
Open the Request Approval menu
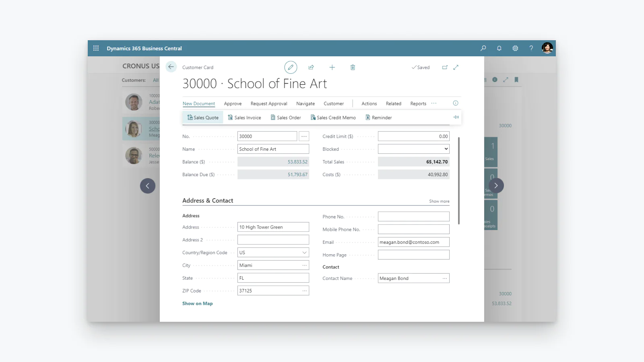pyautogui.click(x=269, y=104)
